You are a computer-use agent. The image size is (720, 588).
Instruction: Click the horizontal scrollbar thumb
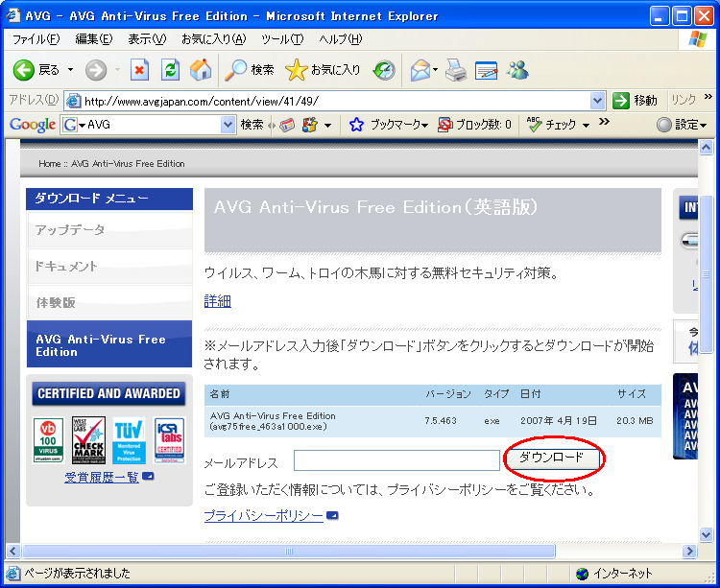click(289, 551)
